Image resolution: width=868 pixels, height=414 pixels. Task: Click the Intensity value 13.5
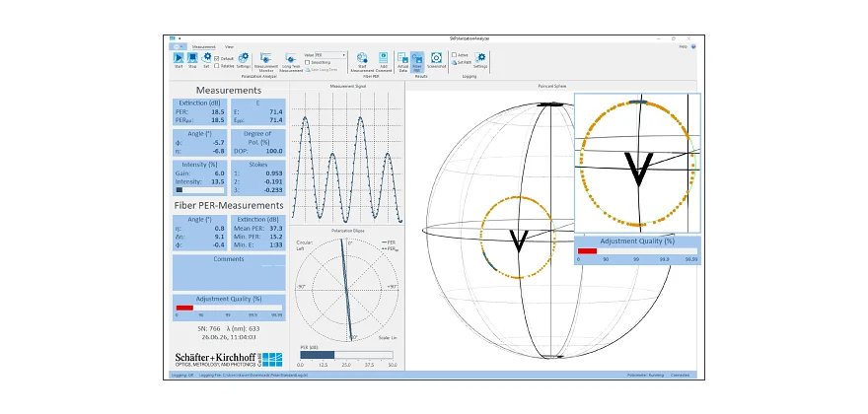(x=218, y=181)
